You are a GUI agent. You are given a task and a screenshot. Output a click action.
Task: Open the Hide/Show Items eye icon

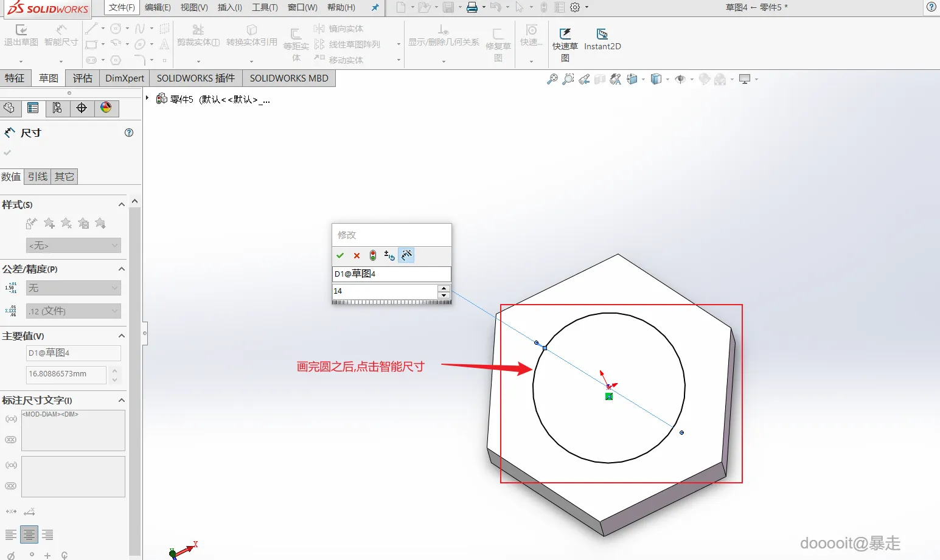coord(681,79)
